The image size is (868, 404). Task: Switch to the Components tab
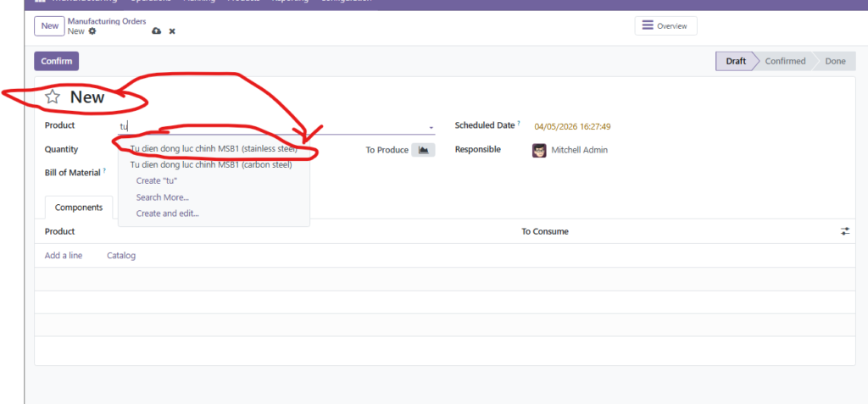79,208
